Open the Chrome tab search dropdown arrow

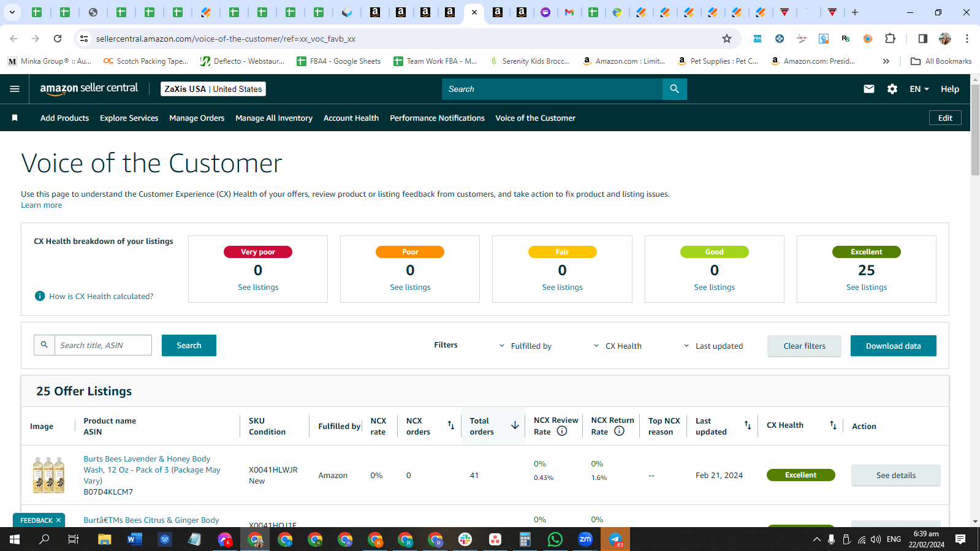(x=12, y=12)
